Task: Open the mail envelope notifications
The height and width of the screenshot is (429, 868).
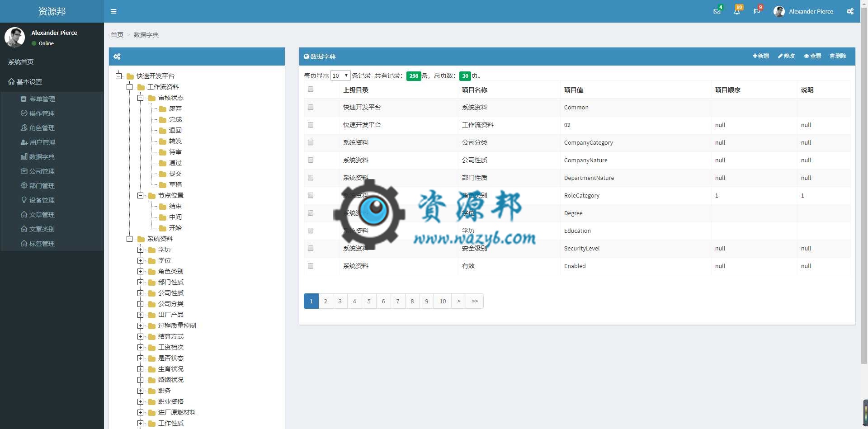Action: [x=717, y=11]
